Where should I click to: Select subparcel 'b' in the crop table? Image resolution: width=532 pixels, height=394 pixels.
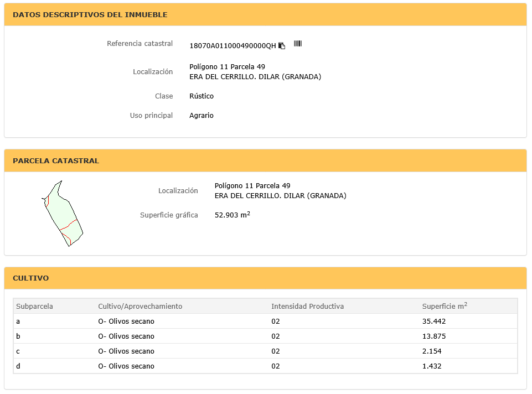pyautogui.click(x=18, y=336)
